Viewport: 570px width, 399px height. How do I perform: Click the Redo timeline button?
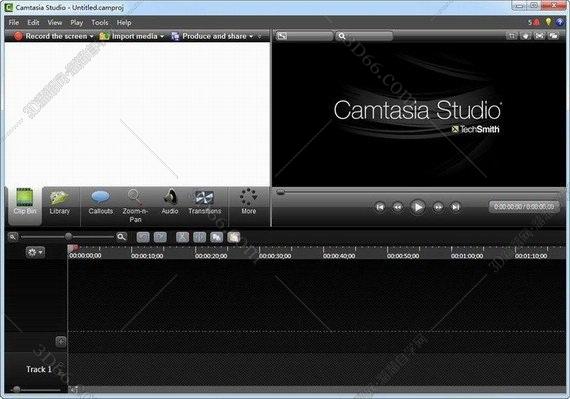pyautogui.click(x=160, y=237)
